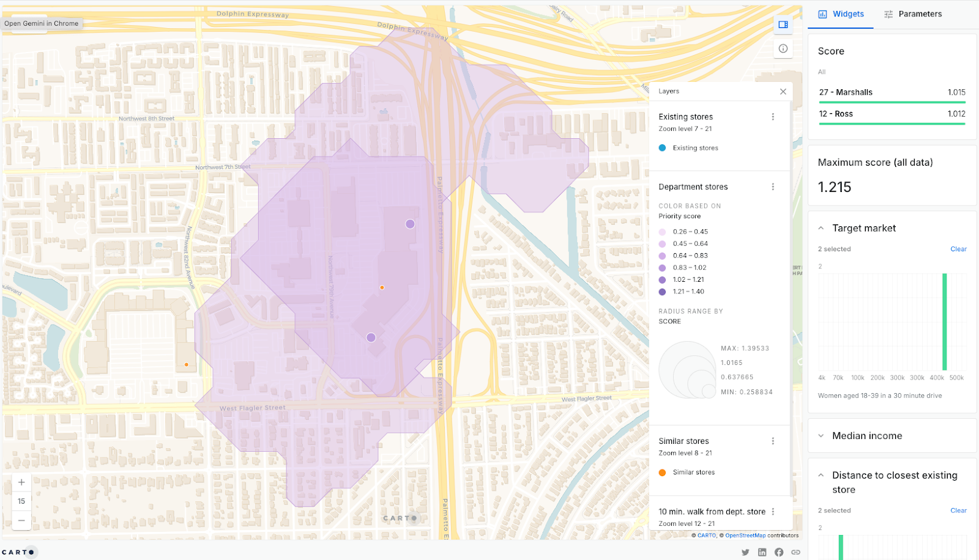
Task: Open Existing stores layer options menu
Action: 773,117
